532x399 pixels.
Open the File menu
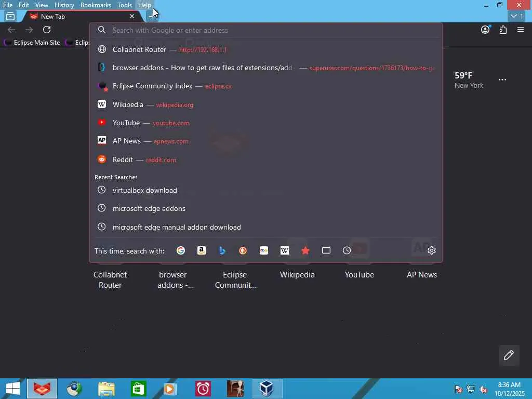7,5
